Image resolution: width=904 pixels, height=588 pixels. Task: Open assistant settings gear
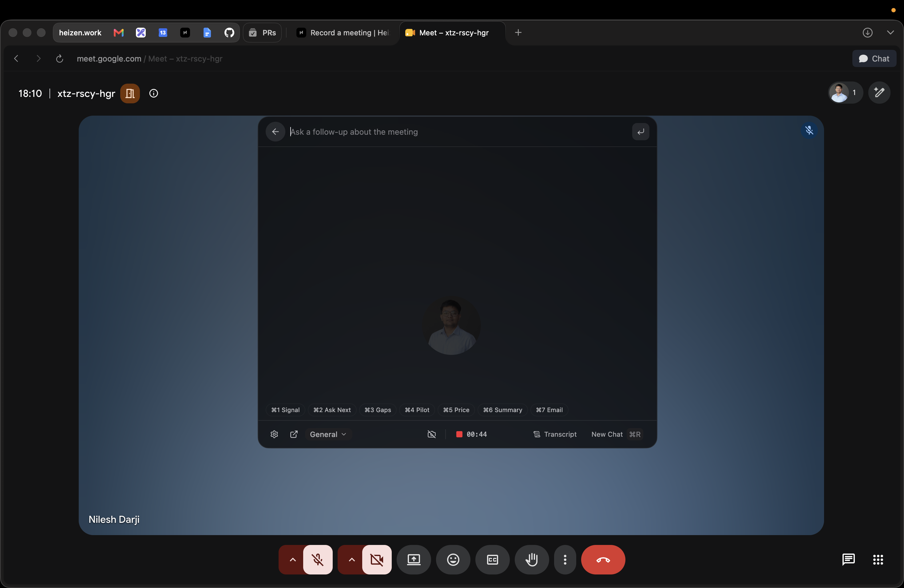[274, 434]
